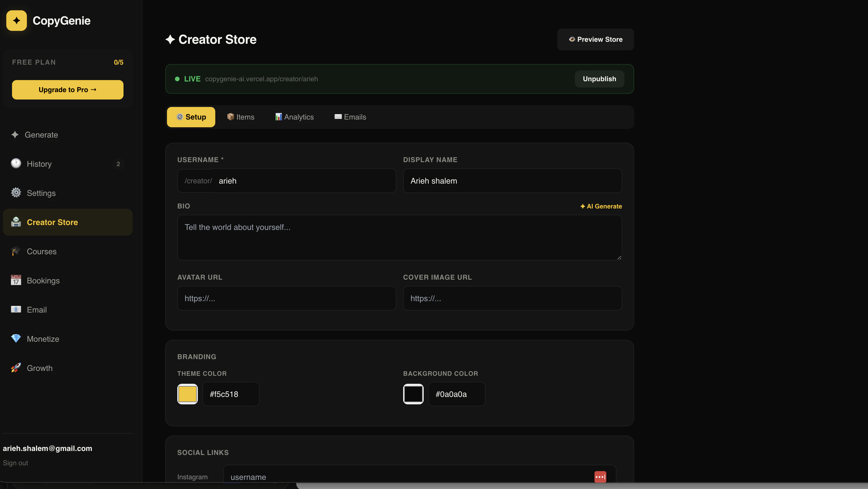Click the Sign out link
This screenshot has width=868, height=489.
[x=15, y=463]
